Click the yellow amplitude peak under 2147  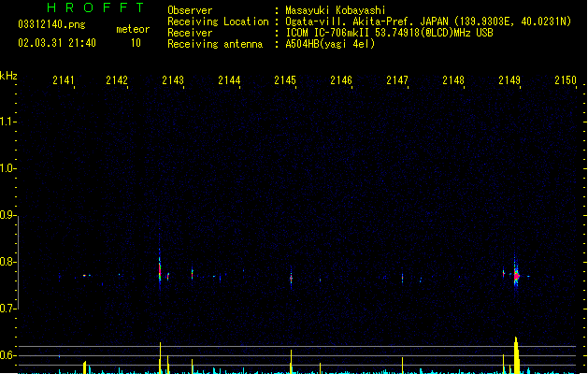(402, 366)
